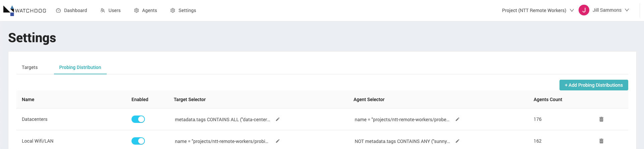Delete the Local Wifi/LAN probing distribution
Screen dimensions: 644x149
(601, 141)
